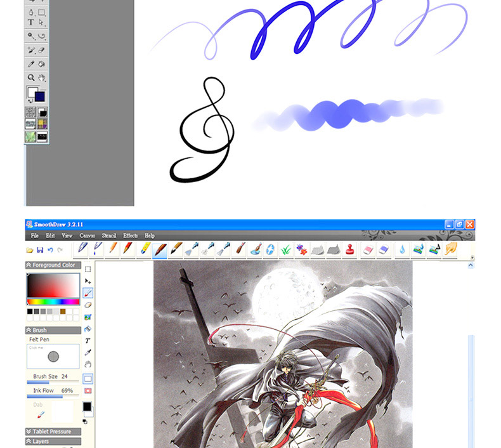Collapse the Foreground Color panel
The image size is (501, 448).
tap(53, 265)
